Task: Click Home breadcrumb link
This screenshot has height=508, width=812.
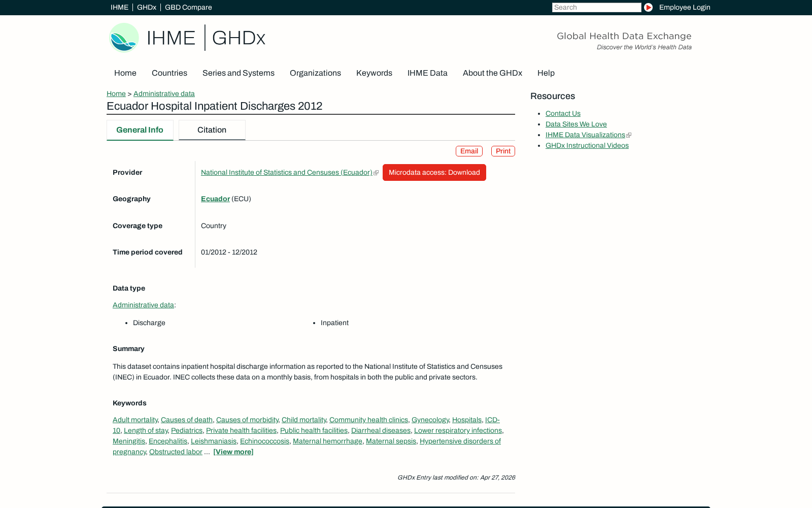Action: pyautogui.click(x=116, y=93)
